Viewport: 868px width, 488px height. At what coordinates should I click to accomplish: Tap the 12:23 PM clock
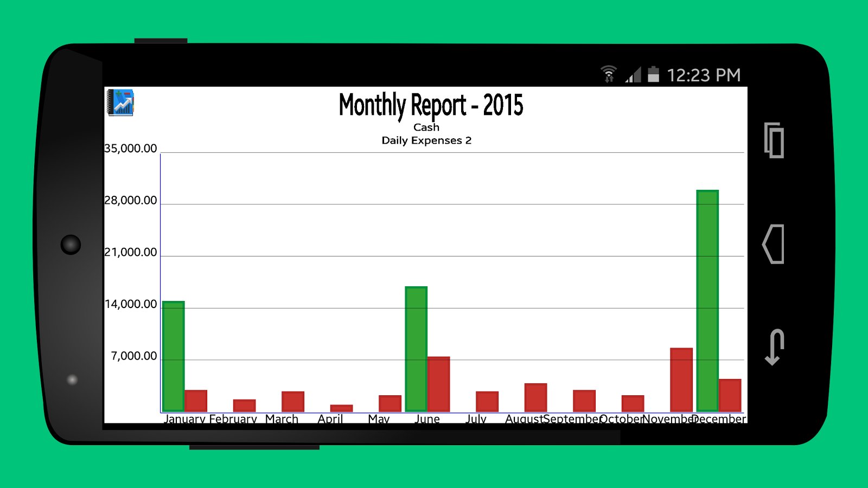coord(704,75)
